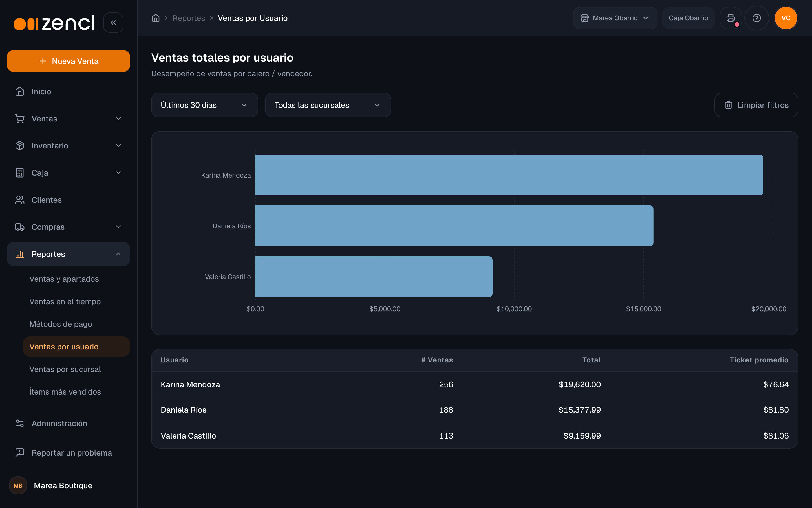Click the $15,377.99 total cell
Image resolution: width=812 pixels, height=508 pixels.
tap(579, 410)
